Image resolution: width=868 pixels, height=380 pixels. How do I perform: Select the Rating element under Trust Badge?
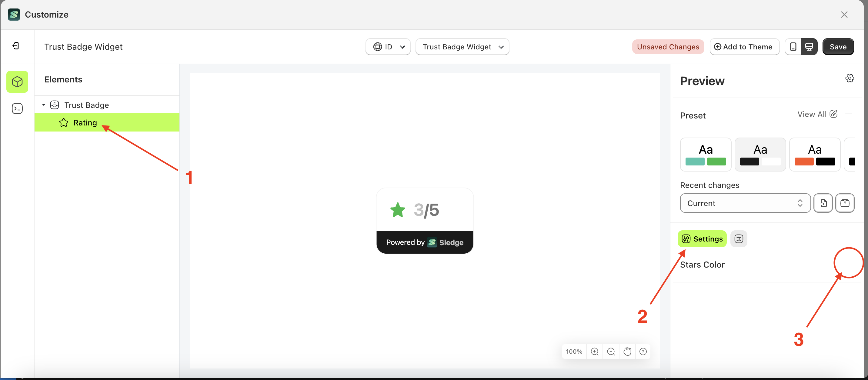pos(85,123)
